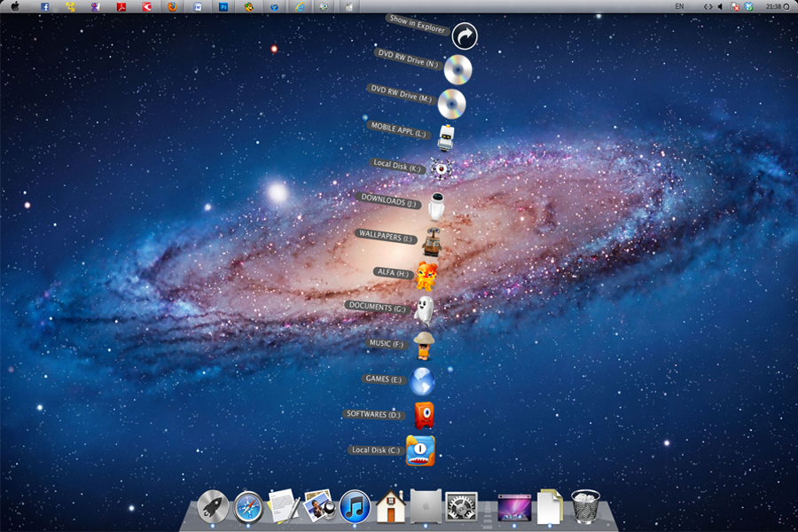
Task: Open the documents stack in dock
Action: point(550,506)
